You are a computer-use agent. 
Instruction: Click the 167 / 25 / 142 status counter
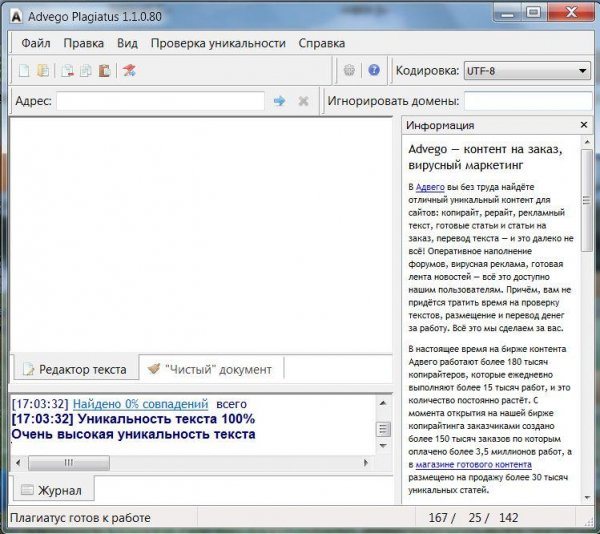pyautogui.click(x=473, y=518)
